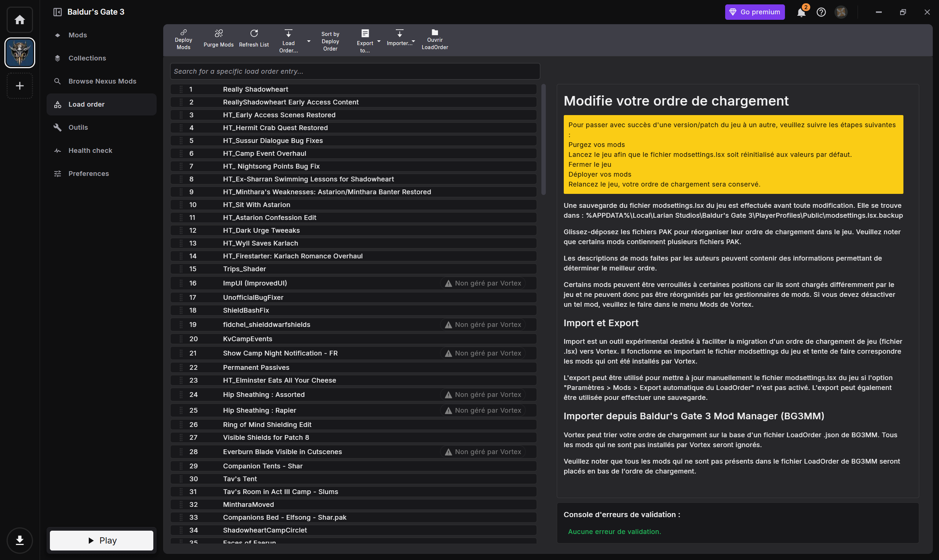This screenshot has height=560, width=939.
Task: Select the Companion Tents - Shar row
Action: 353,467
